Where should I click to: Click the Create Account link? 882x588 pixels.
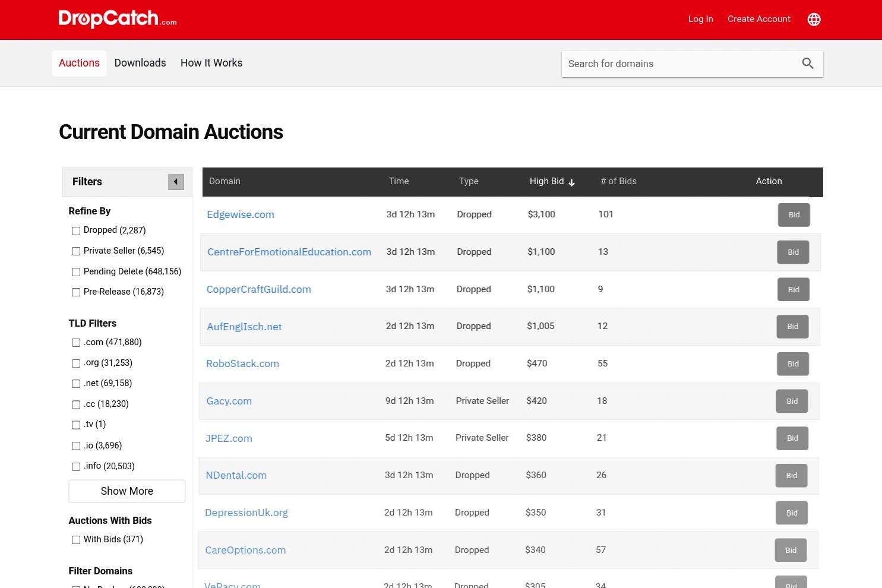point(759,19)
